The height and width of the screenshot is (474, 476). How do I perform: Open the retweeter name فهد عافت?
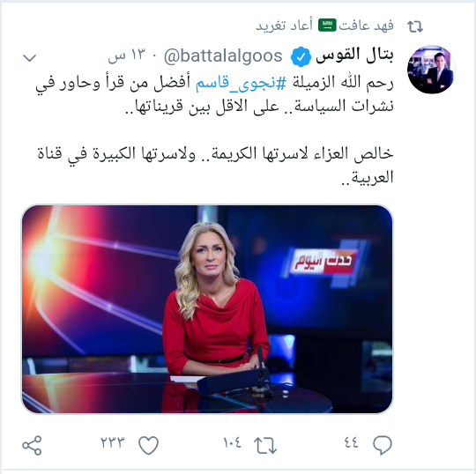[x=366, y=26]
